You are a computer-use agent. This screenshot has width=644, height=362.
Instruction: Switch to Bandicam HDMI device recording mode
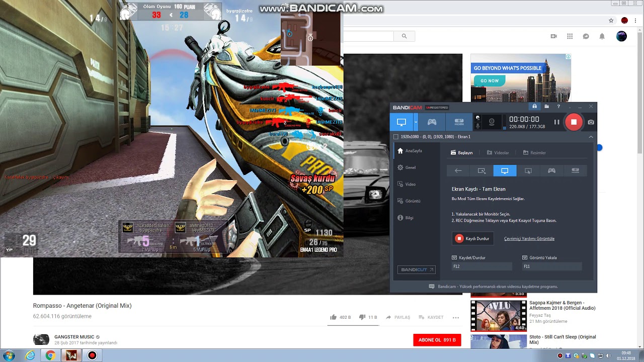coord(459,122)
